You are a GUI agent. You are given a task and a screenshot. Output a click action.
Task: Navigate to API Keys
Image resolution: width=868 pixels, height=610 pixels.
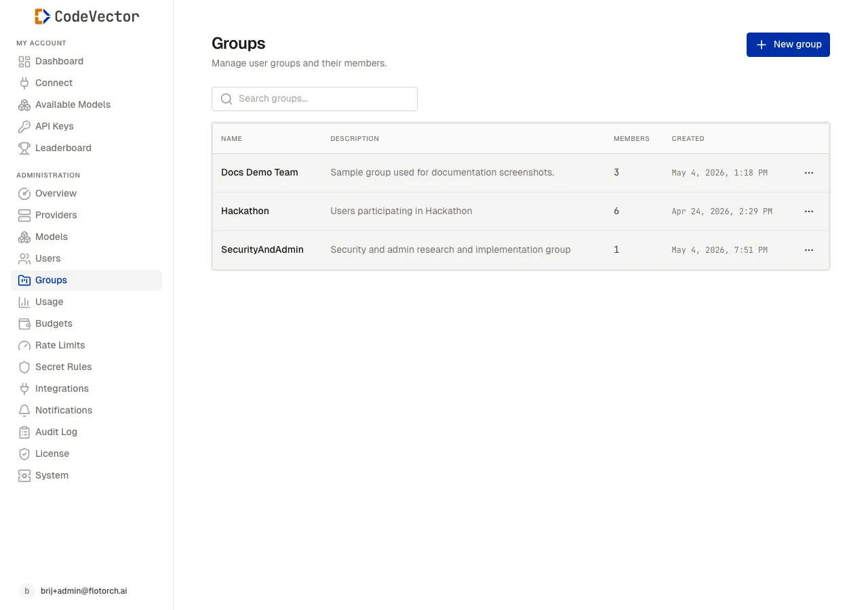click(86, 127)
